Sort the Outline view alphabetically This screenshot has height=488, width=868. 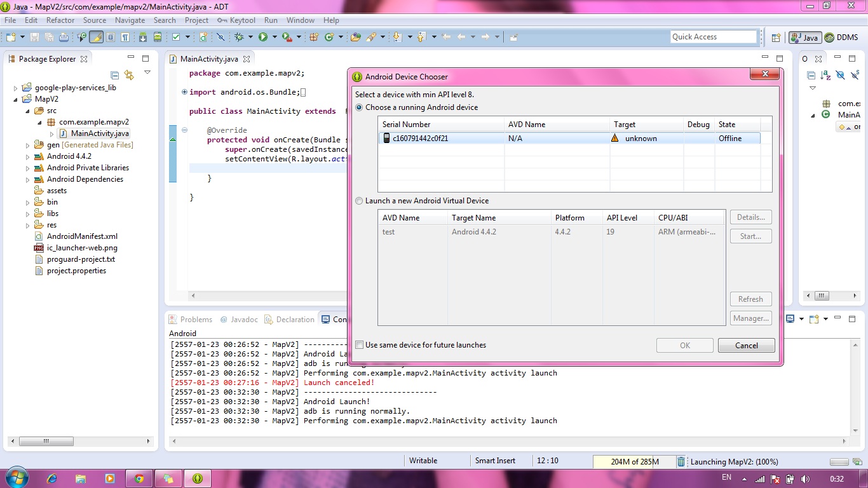tap(825, 75)
